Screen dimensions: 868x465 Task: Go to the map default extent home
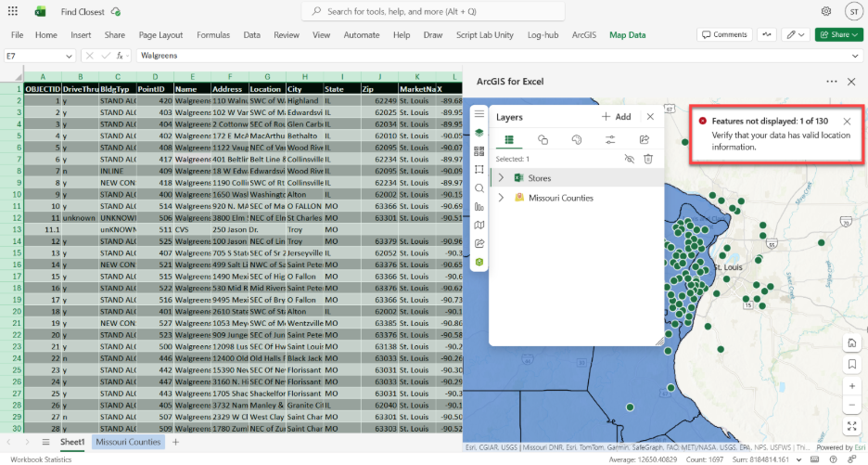click(852, 343)
